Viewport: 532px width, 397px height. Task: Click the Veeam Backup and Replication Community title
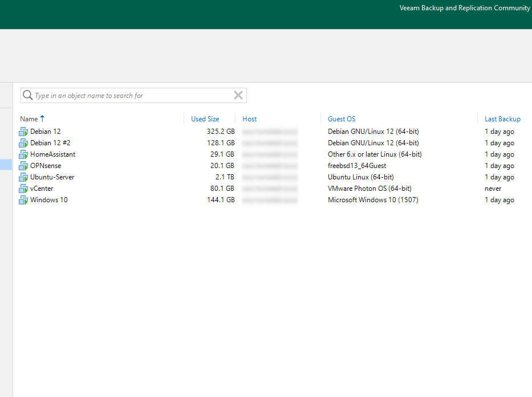(465, 8)
